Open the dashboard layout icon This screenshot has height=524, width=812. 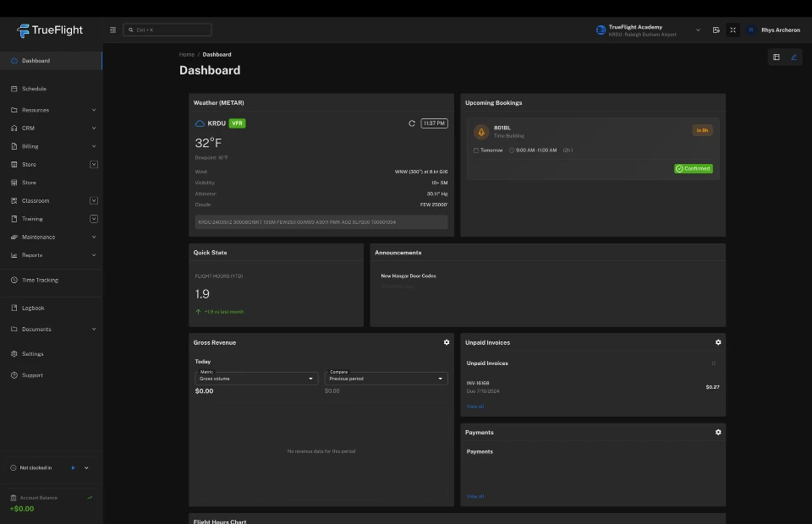click(x=776, y=57)
